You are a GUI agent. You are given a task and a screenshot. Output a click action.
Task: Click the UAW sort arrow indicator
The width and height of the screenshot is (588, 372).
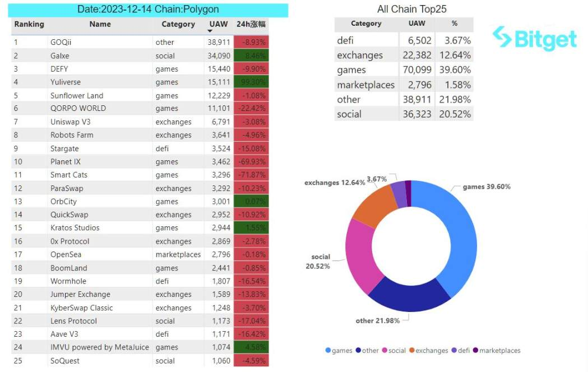pyautogui.click(x=210, y=31)
